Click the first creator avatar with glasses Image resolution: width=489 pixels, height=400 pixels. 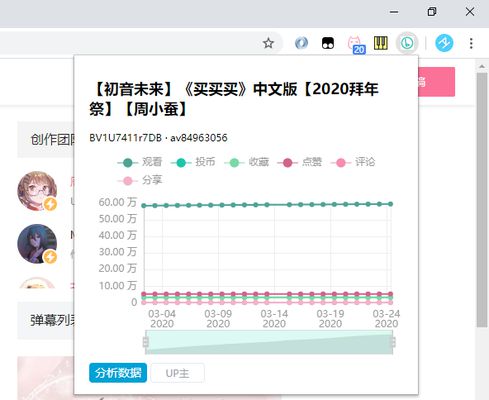coord(37,191)
